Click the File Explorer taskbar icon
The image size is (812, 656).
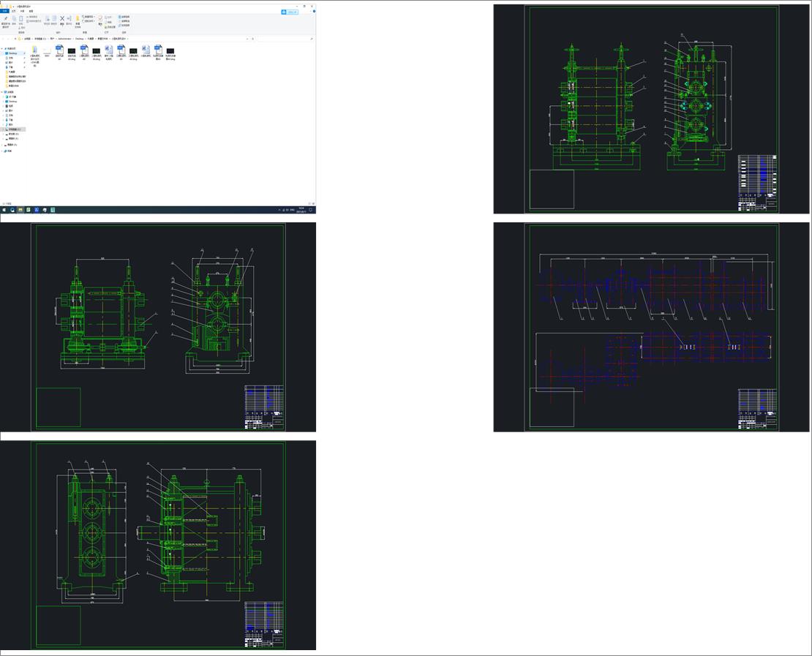point(20,210)
